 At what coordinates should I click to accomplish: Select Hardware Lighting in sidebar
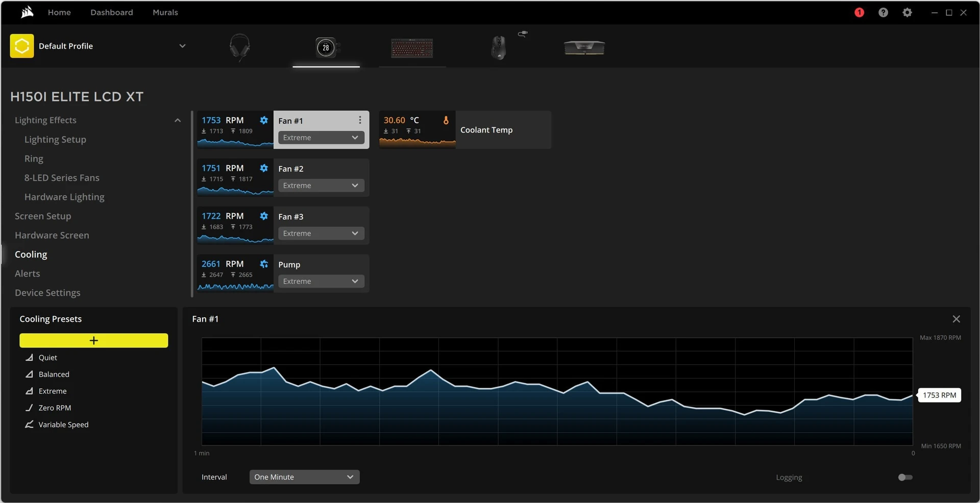click(64, 197)
